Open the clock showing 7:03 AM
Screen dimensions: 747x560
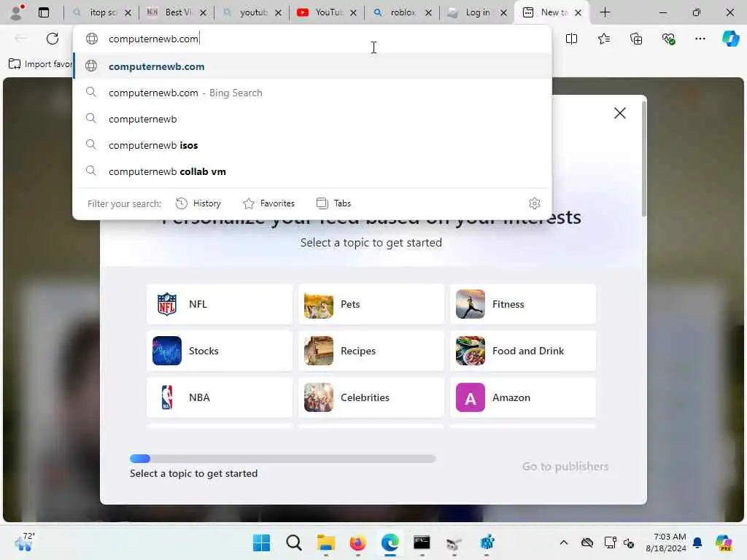click(665, 542)
